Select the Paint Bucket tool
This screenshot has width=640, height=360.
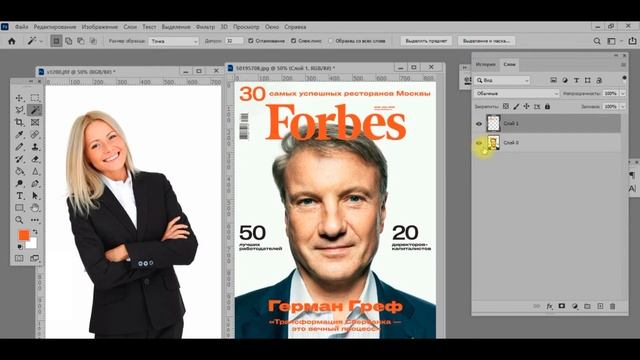coord(19,171)
